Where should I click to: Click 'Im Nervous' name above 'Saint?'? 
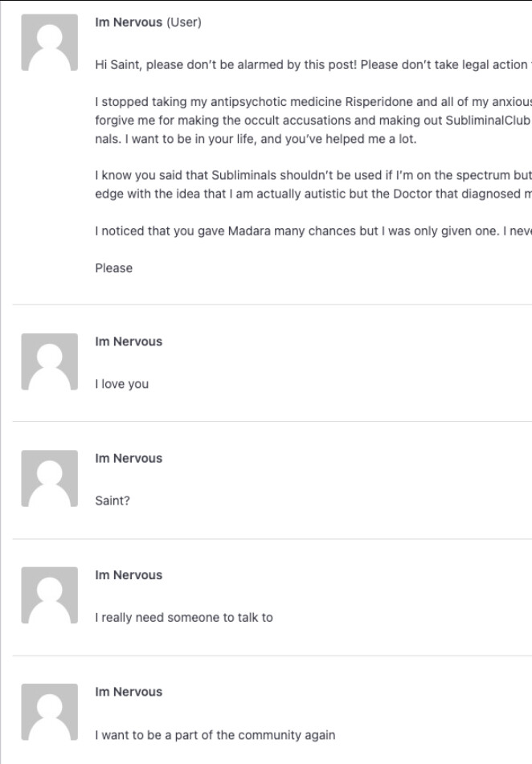tap(129, 459)
